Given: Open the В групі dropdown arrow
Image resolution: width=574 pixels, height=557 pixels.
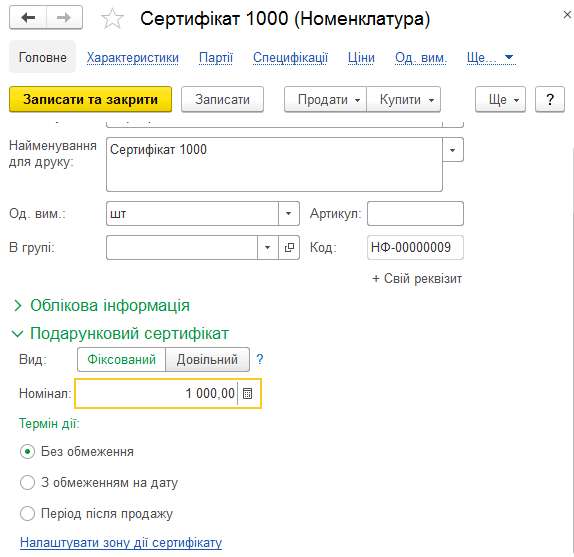Looking at the screenshot, I should click(x=268, y=247).
